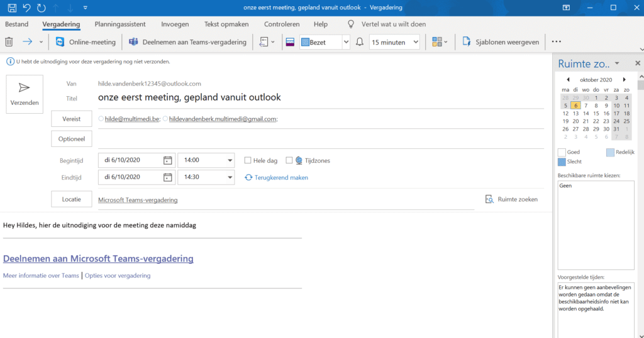The width and height of the screenshot is (644, 338).
Task: Toggle the Tijdzones checkbox
Action: (x=289, y=160)
